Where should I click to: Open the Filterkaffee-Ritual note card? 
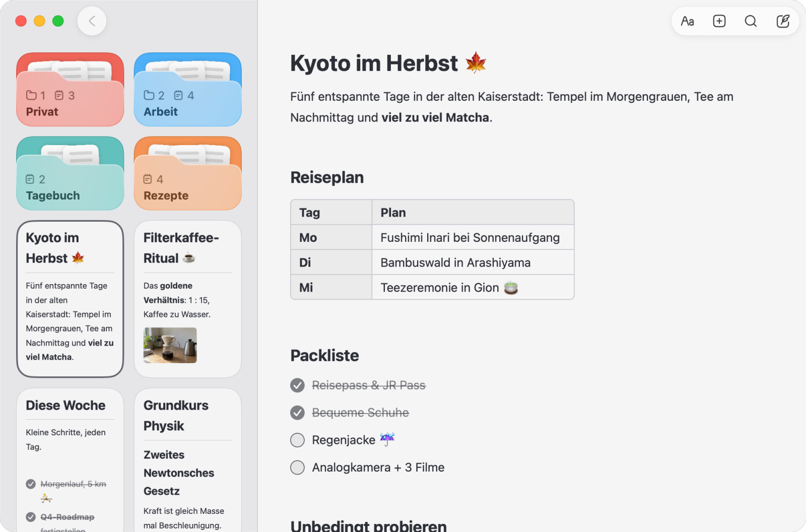point(188,299)
